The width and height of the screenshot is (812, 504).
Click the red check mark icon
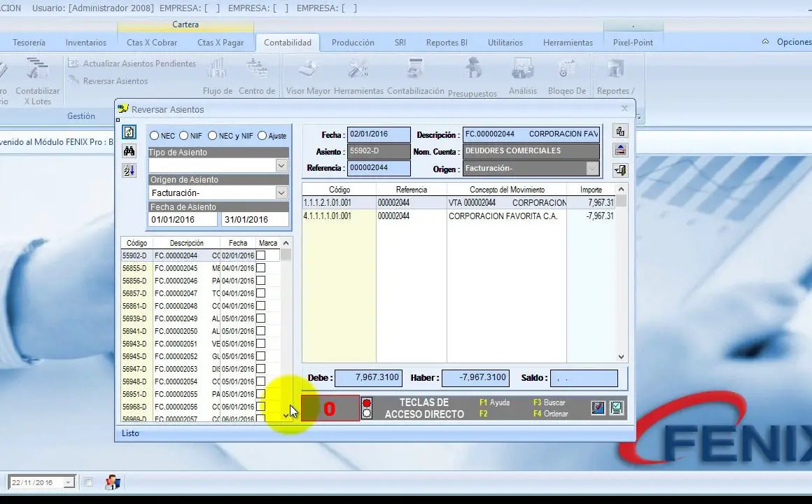pyautogui.click(x=598, y=407)
